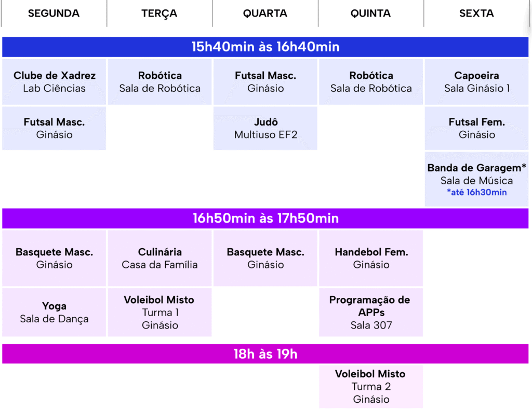Image resolution: width=532 pixels, height=410 pixels.
Task: Select the SEXTA day column header
Action: click(x=476, y=13)
